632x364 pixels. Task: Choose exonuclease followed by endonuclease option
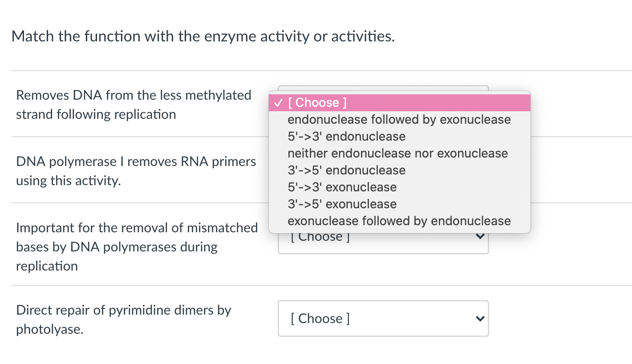tap(399, 221)
